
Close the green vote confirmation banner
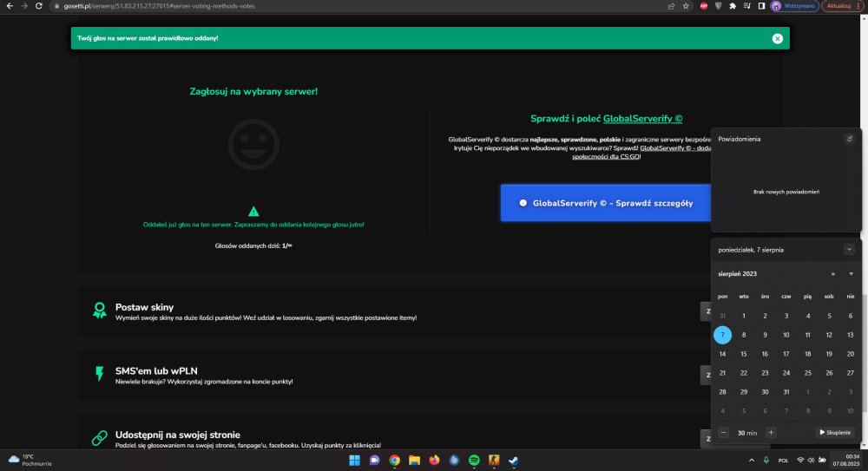777,38
